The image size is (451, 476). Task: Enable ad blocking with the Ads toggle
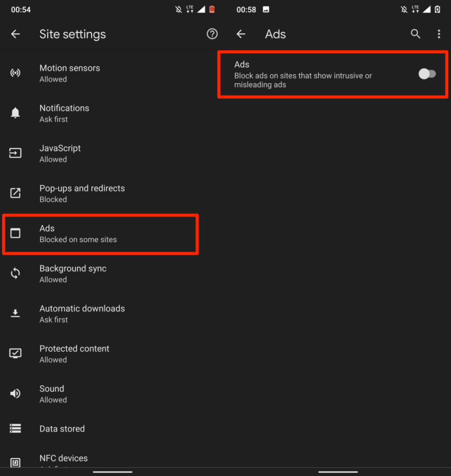coord(427,73)
